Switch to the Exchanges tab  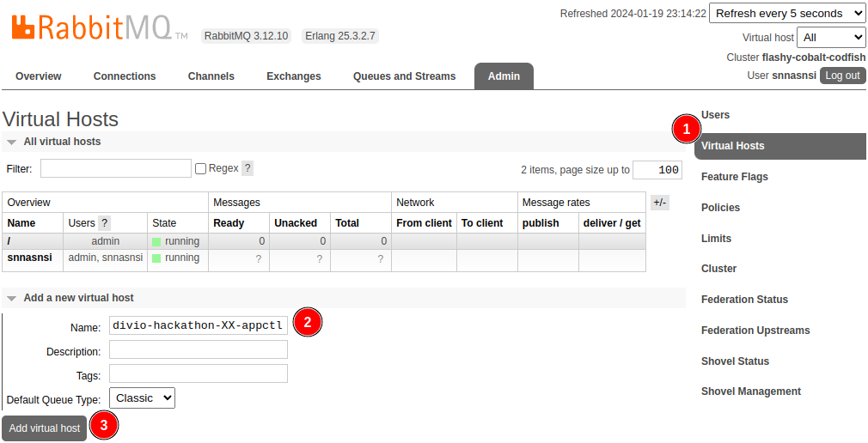tap(294, 76)
